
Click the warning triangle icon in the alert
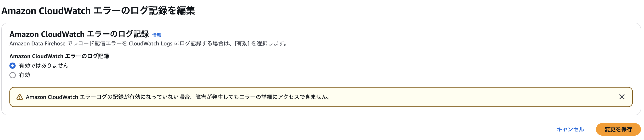click(20, 97)
